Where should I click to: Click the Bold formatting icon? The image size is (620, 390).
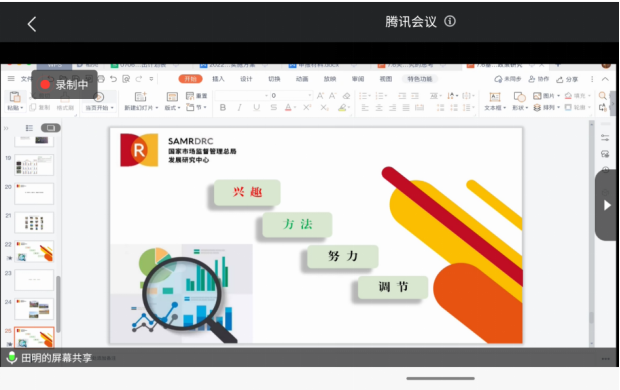click(223, 108)
